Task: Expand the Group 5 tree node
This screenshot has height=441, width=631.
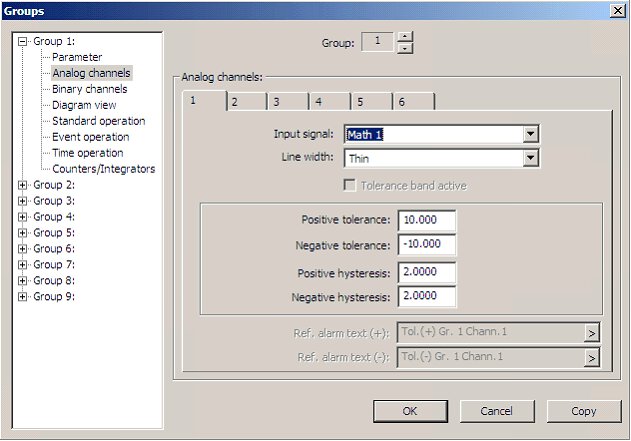Action: click(x=23, y=233)
